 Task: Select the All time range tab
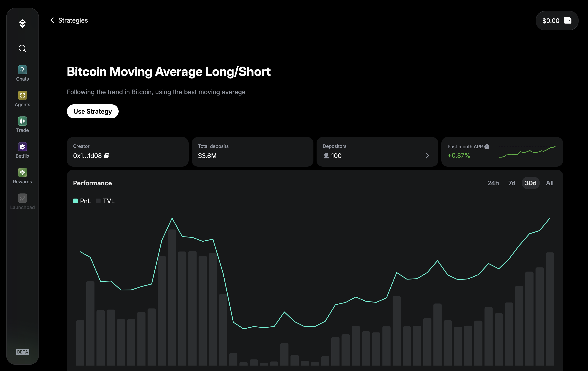pyautogui.click(x=549, y=183)
